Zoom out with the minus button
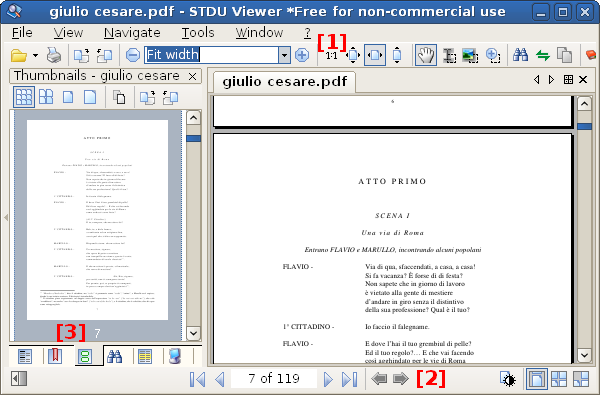Image resolution: width=600 pixels, height=395 pixels. click(x=133, y=55)
